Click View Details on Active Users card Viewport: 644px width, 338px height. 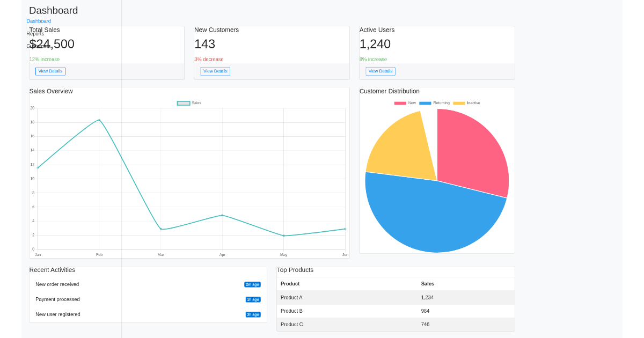click(x=380, y=71)
